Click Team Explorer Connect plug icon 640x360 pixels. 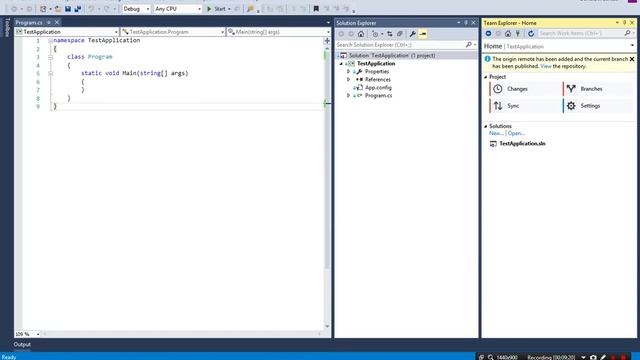coord(518,33)
